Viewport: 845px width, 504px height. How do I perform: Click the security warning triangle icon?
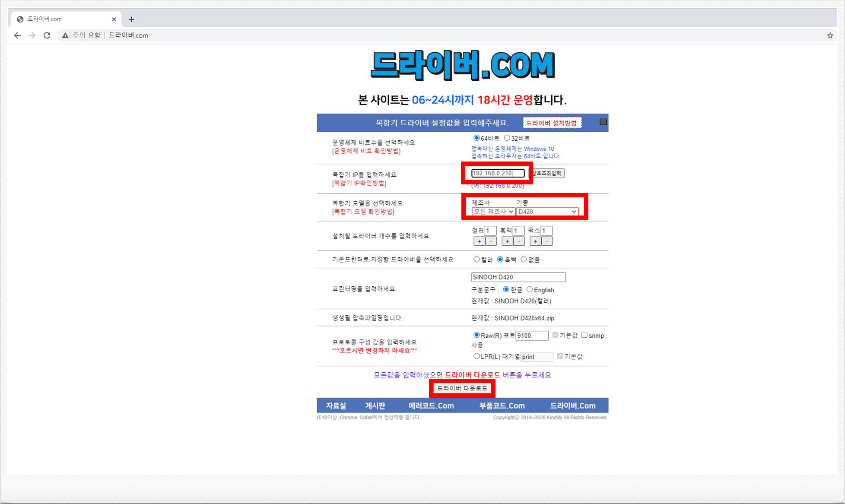(65, 35)
